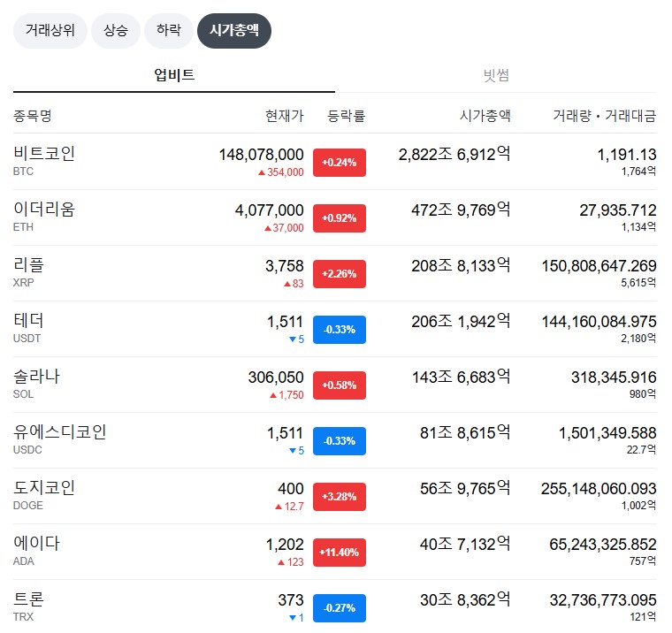Select the 시가총액 filter tab
The height and width of the screenshot is (633, 672).
[x=234, y=30]
